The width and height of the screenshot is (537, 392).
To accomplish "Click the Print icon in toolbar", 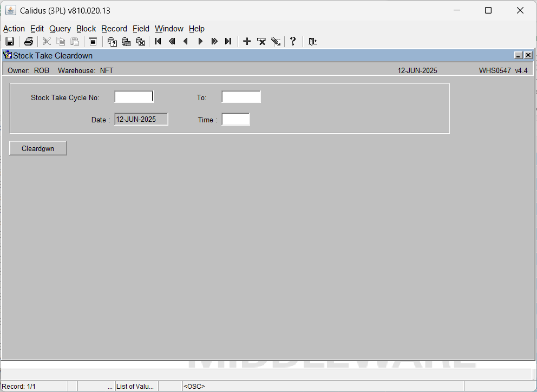I will pyautogui.click(x=29, y=42).
